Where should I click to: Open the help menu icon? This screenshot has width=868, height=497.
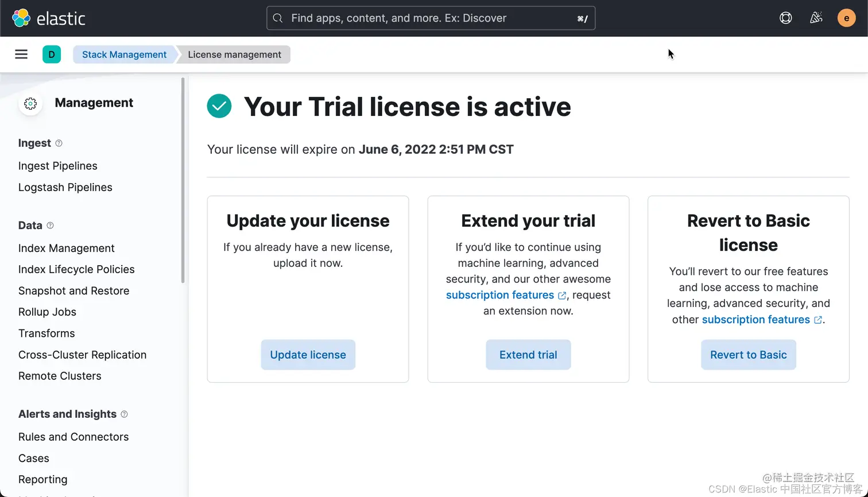[x=786, y=18]
